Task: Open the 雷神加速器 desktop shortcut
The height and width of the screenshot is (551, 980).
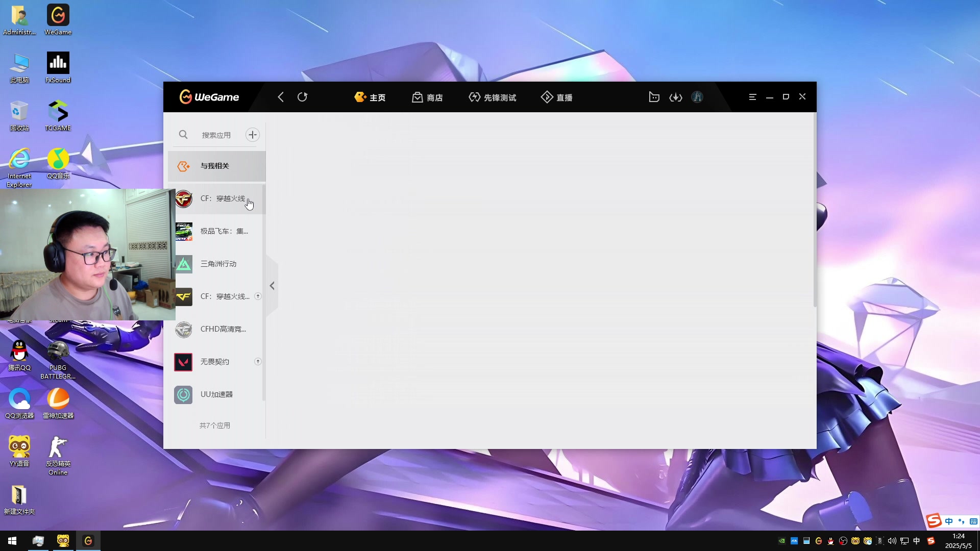Action: tap(58, 404)
